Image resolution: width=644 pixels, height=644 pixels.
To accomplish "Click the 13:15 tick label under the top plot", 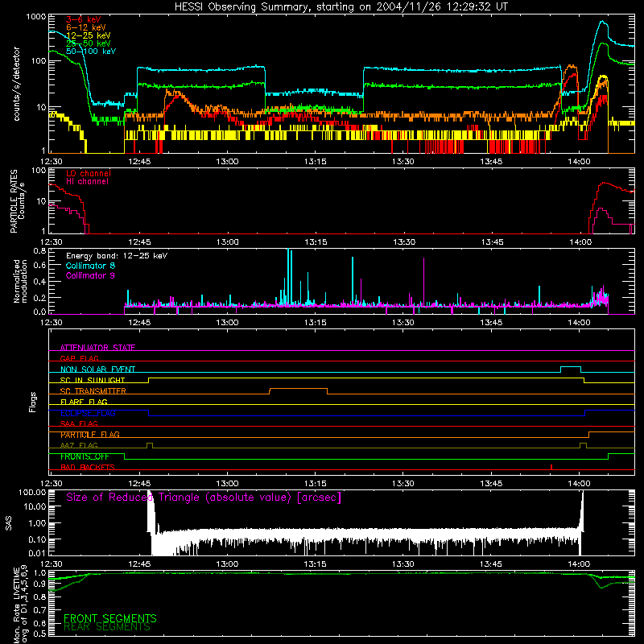I will (316, 162).
